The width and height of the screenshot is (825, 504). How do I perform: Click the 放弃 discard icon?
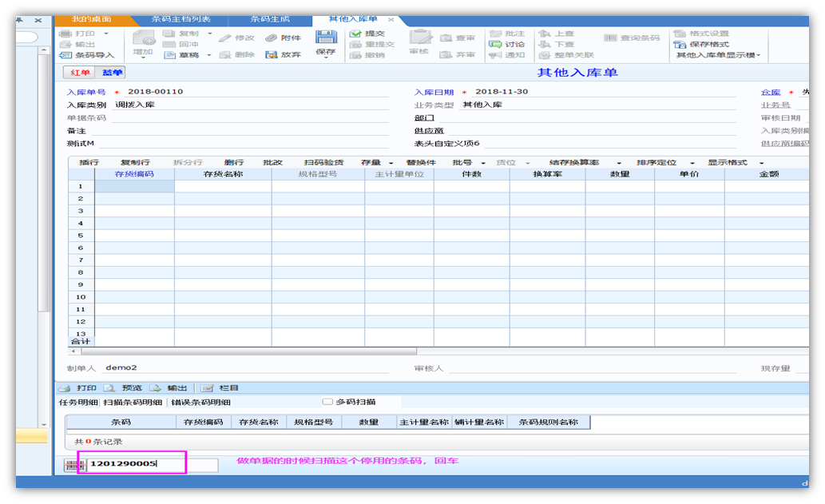pyautogui.click(x=271, y=55)
